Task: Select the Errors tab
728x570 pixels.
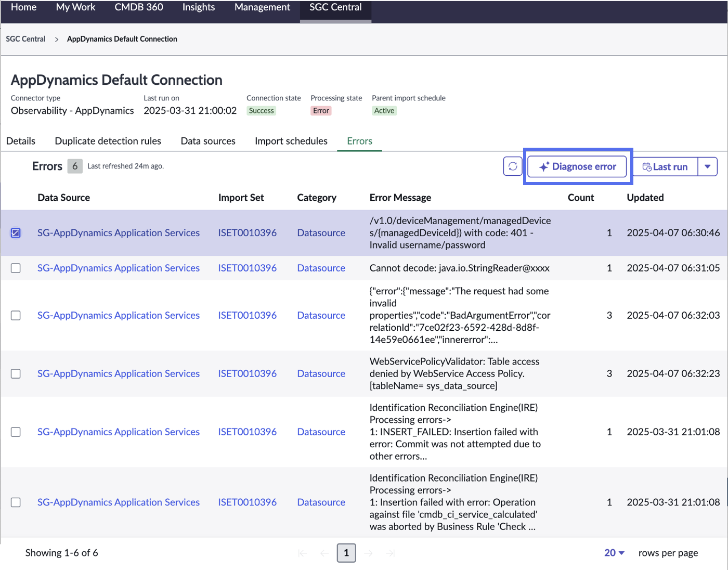Action: (x=360, y=141)
